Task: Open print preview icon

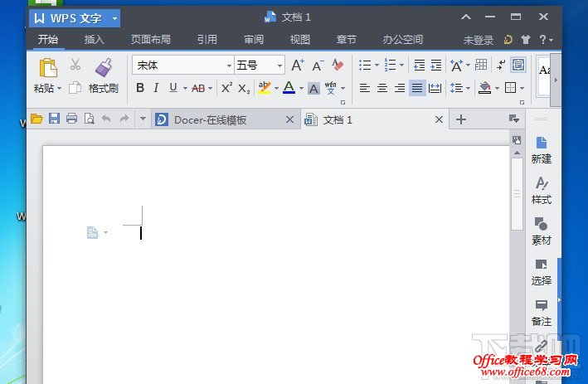Action: pyautogui.click(x=90, y=119)
